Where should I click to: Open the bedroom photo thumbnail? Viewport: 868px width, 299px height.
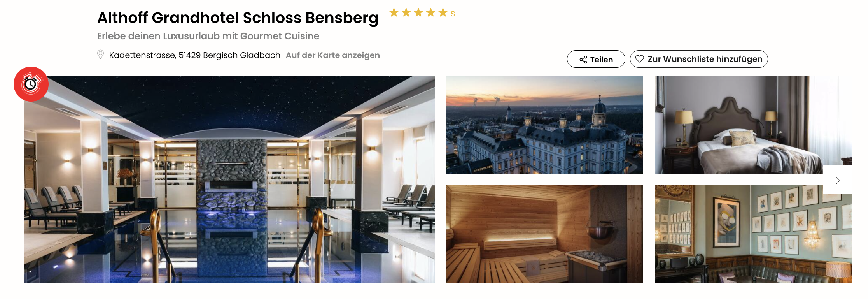click(753, 125)
